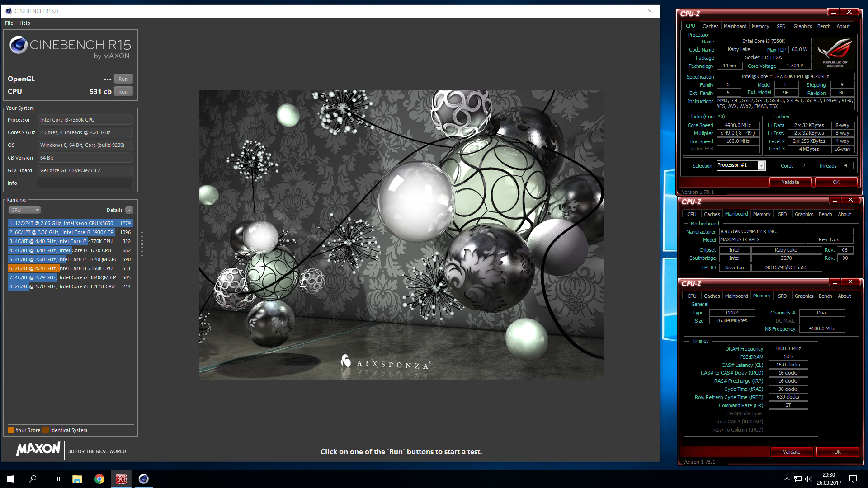Open the Help menu in Cinebench

(x=25, y=23)
